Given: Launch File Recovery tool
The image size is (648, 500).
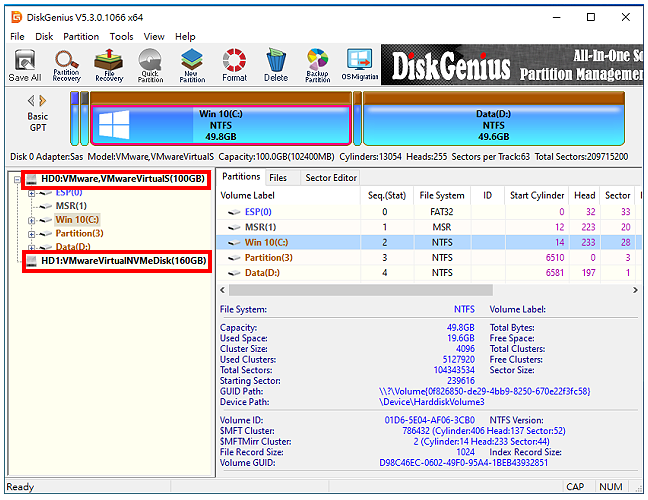Looking at the screenshot, I should pyautogui.click(x=109, y=65).
